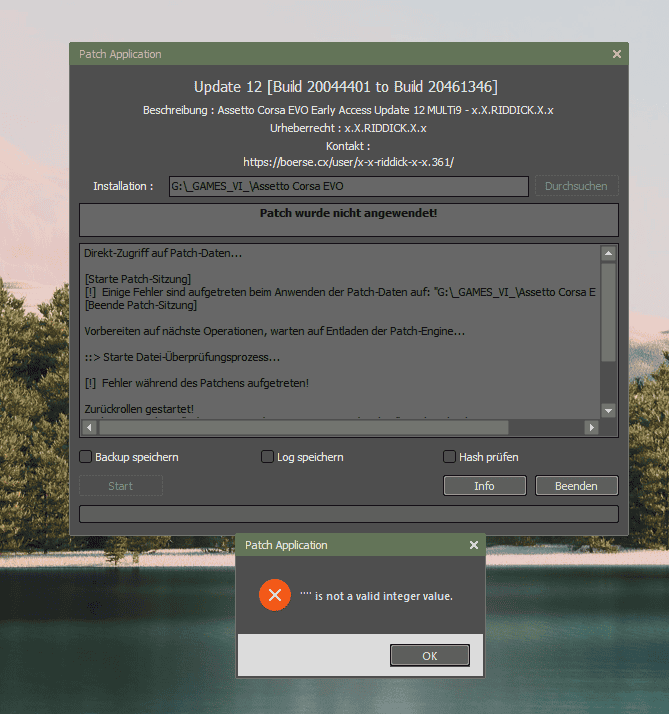Click the log scroll-up arrow
This screenshot has width=669, height=714.
[x=608, y=253]
